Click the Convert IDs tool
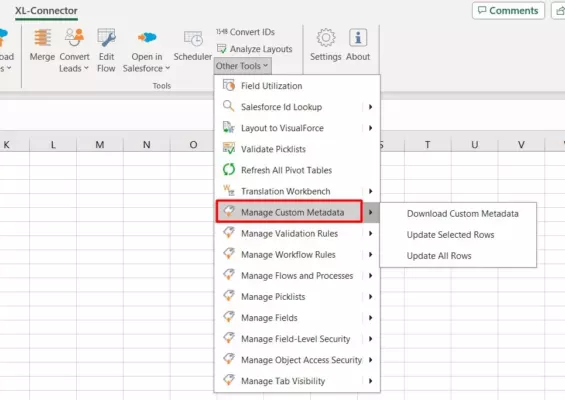565x400 pixels. coord(245,32)
